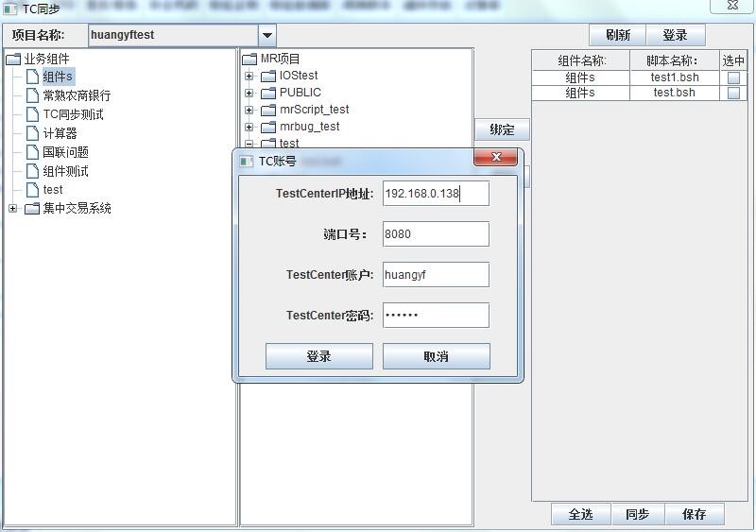Click the 刷新 refresh button
Viewport: 756px width, 532px height.
coord(618,35)
